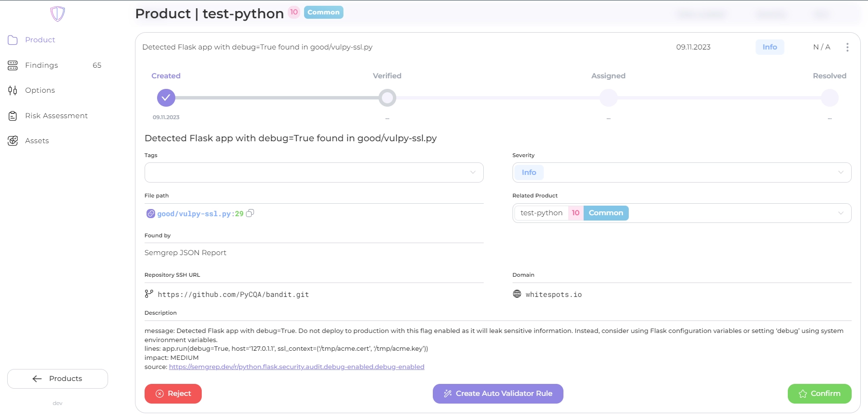Click the link icon before good/vulpy-ssl.py

pyautogui.click(x=150, y=214)
